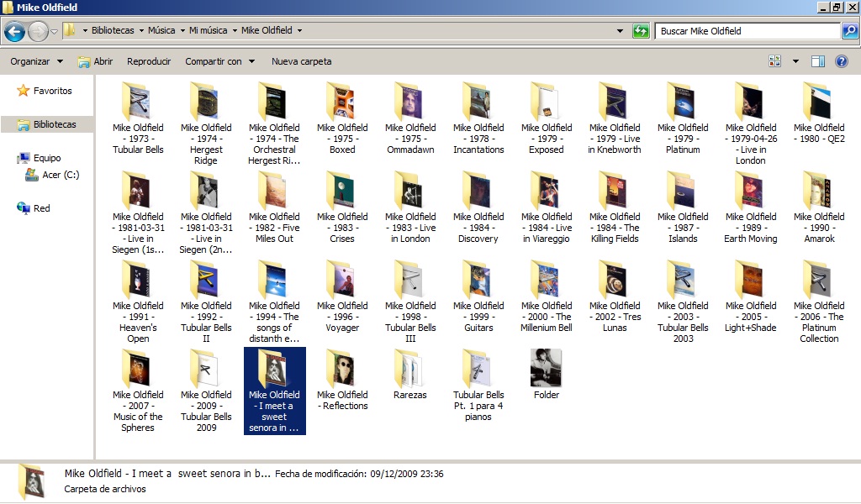Click Música in the address breadcrumb
This screenshot has height=504, width=861.
161,31
